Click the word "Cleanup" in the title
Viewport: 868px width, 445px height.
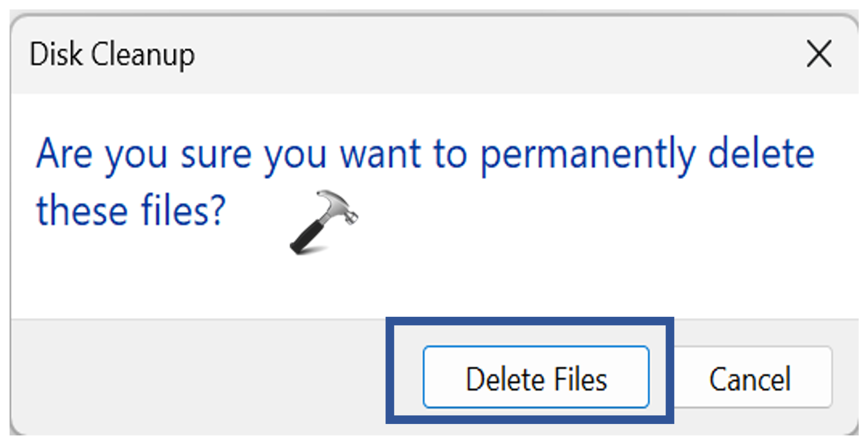(x=143, y=54)
